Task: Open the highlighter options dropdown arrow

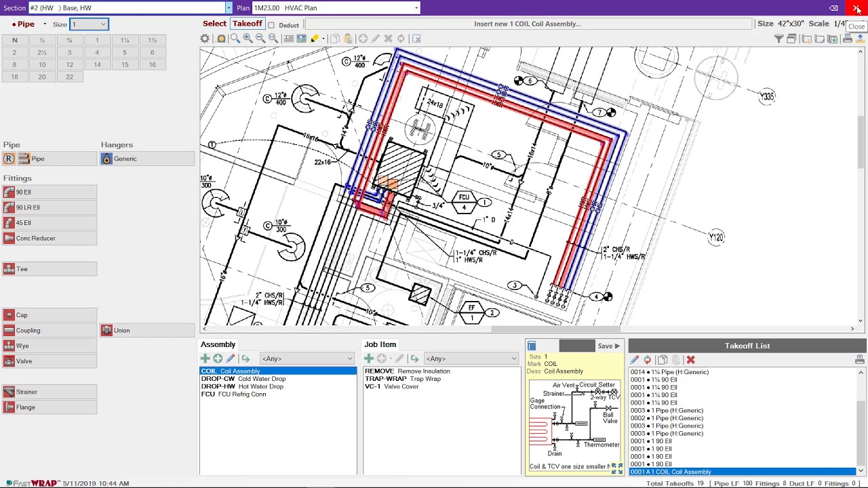Action: [323, 39]
